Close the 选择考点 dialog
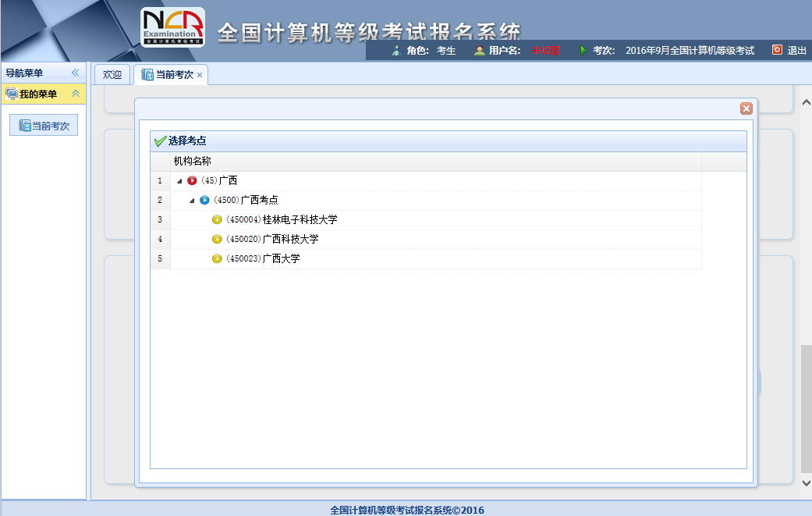The width and height of the screenshot is (812, 516). [x=746, y=109]
